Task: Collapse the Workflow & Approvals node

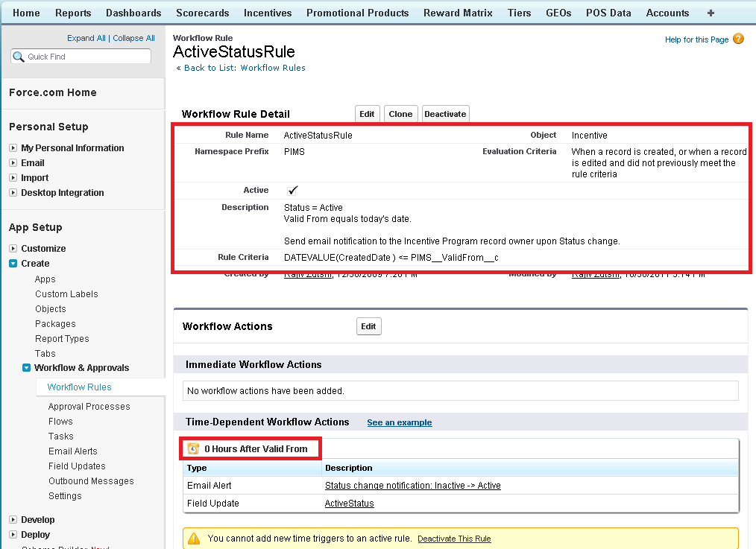Action: pyautogui.click(x=27, y=368)
